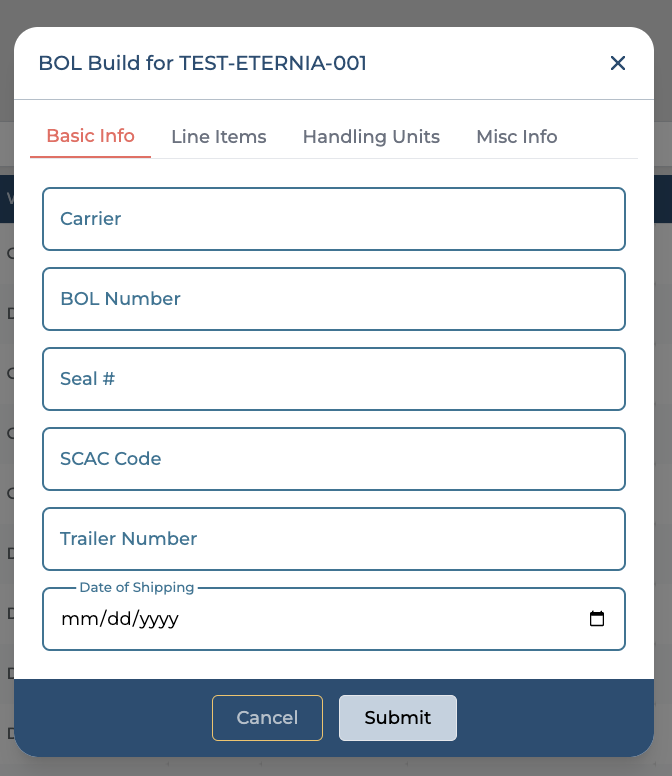Screen dimensions: 672x776
Task: Select the year segment of the date
Action: [158, 619]
